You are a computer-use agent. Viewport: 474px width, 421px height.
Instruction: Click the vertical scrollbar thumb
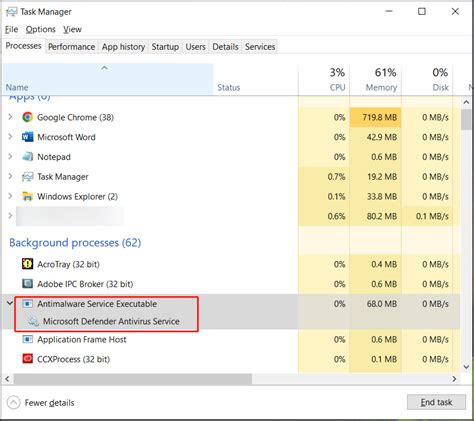pyautogui.click(x=466, y=119)
